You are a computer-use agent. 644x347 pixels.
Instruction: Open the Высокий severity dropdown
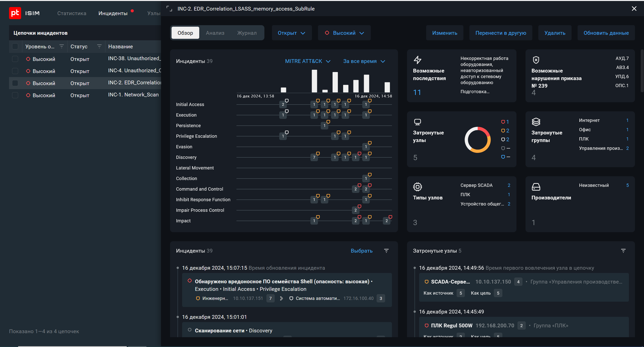(344, 33)
